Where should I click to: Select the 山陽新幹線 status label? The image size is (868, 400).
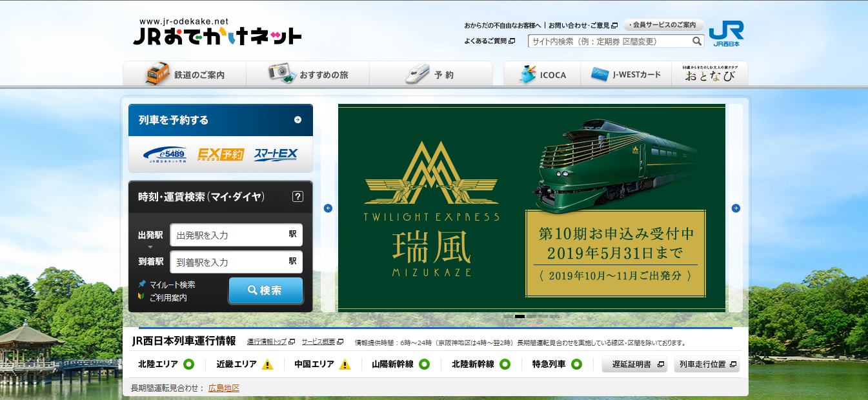[393, 365]
